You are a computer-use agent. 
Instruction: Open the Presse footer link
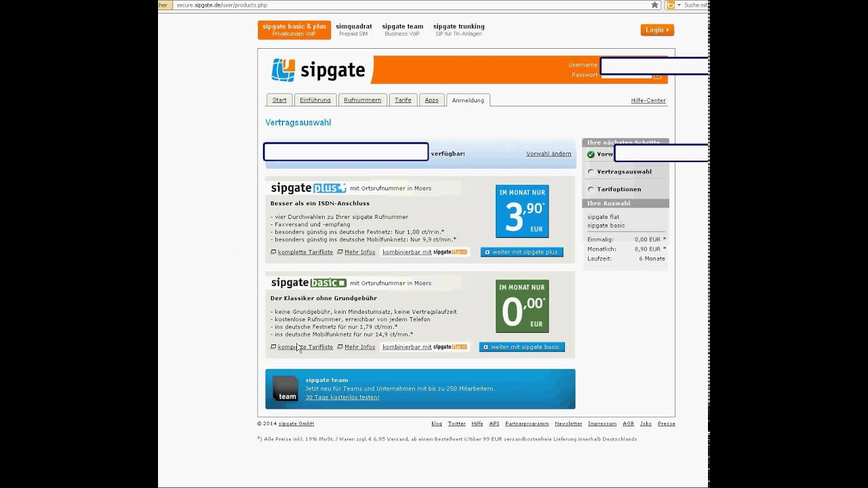pyautogui.click(x=667, y=424)
